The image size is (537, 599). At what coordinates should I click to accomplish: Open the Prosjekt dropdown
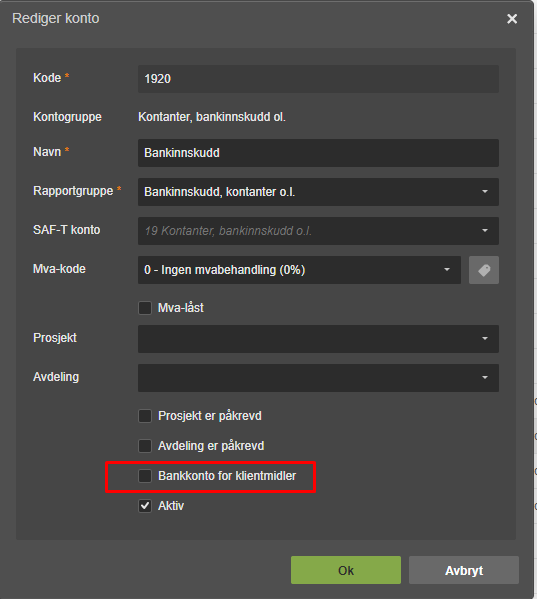tap(318, 339)
